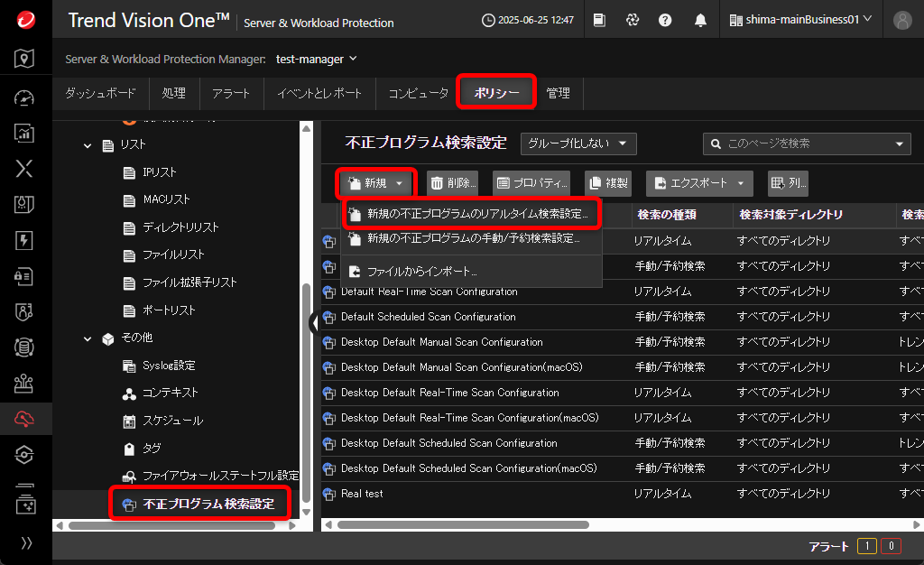Click the プロパティ button
The width and height of the screenshot is (924, 565).
tap(531, 183)
